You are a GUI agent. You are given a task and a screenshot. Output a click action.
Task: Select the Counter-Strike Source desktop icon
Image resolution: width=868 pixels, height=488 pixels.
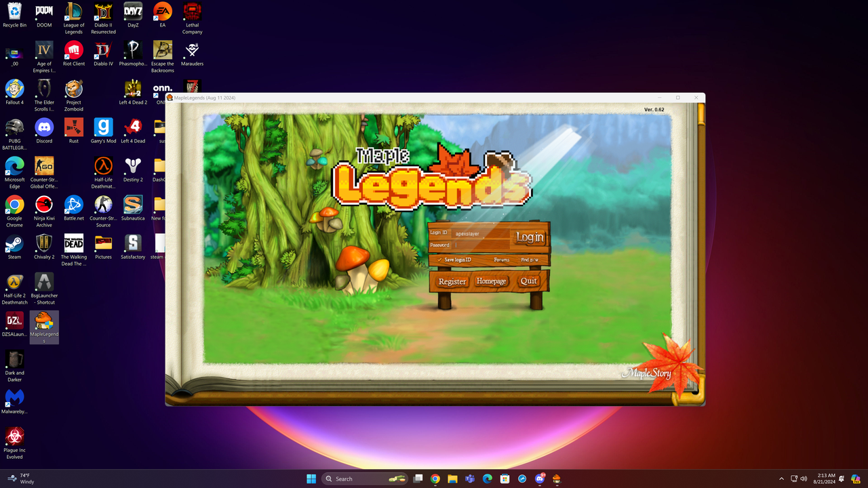pos(103,211)
